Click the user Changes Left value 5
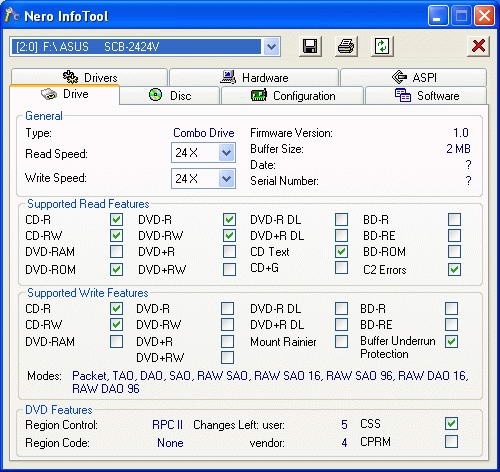The width and height of the screenshot is (500, 472). coord(344,425)
